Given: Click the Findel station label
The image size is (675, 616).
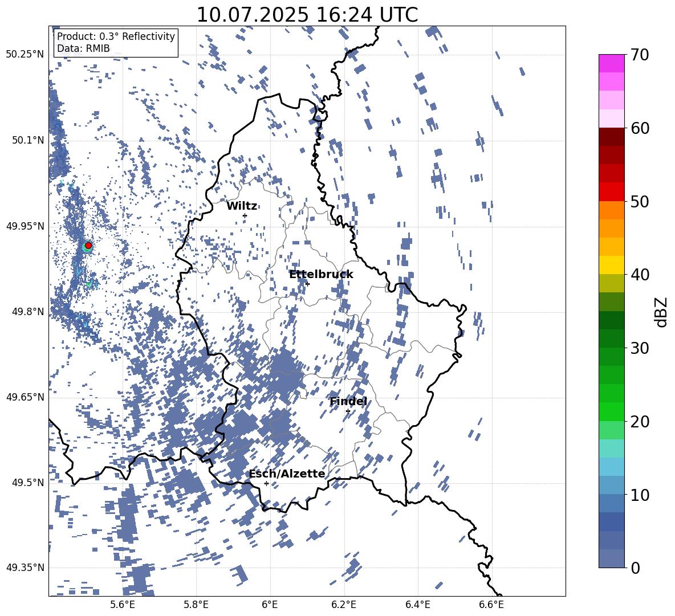Looking at the screenshot, I should [x=348, y=402].
